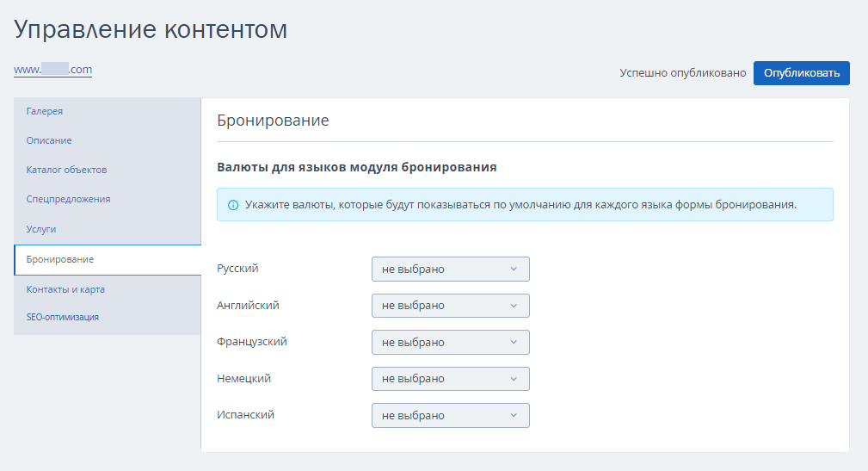Click the Английский language label
The image size is (868, 471).
[x=248, y=305]
